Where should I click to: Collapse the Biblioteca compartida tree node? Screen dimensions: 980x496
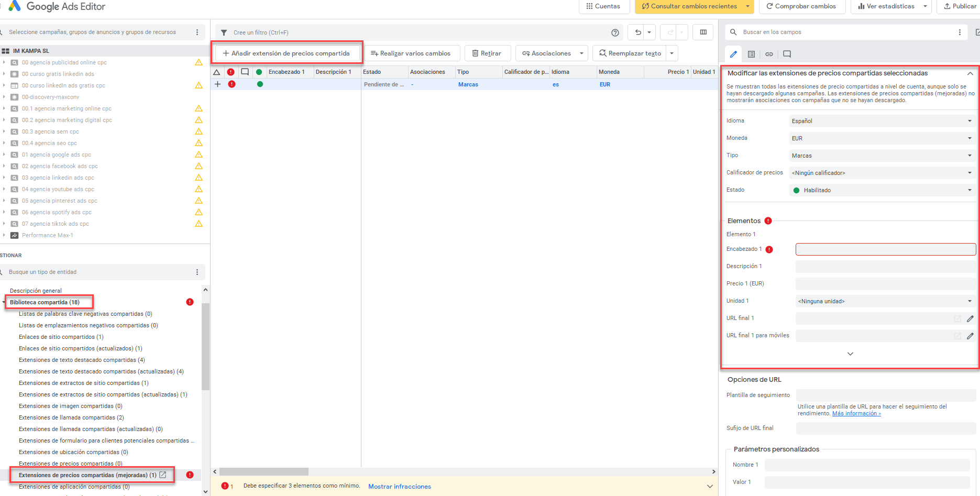[x=4, y=302]
